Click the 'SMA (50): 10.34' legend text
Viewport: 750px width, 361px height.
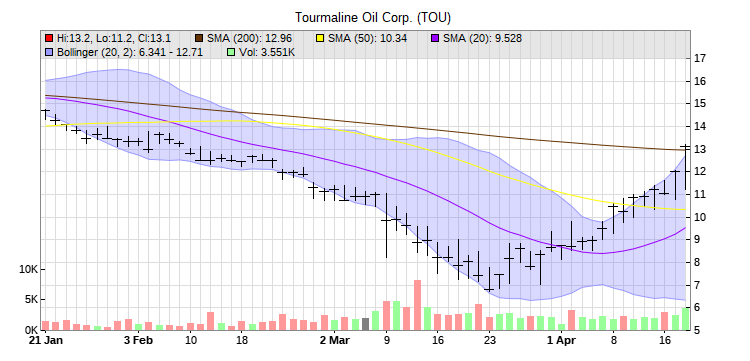(x=367, y=38)
